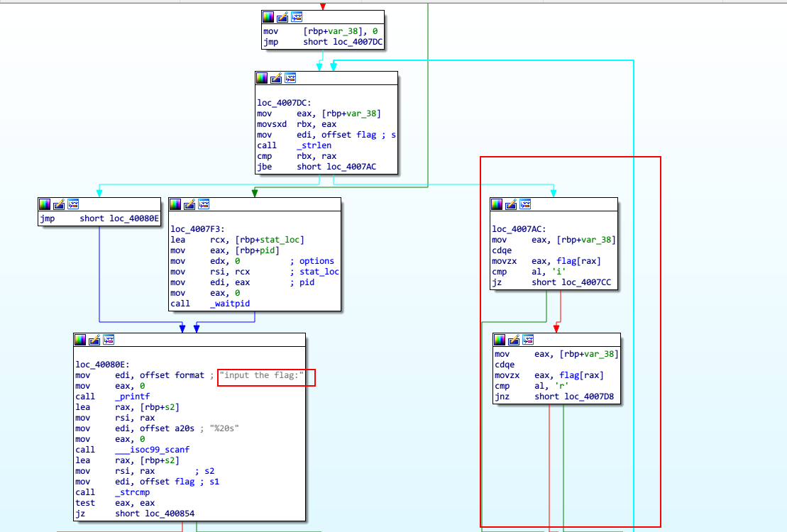787x532 pixels.
Task: Click color palette icon on loc_4007AC node
Action: (x=497, y=204)
